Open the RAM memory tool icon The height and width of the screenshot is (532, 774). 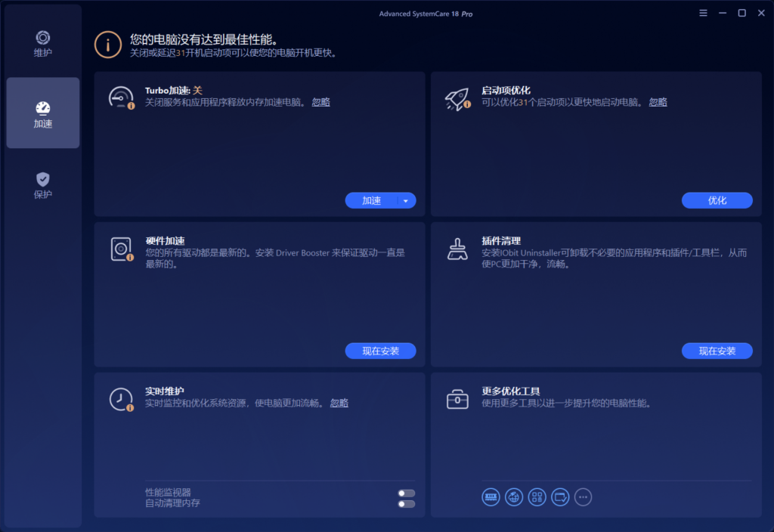491,496
